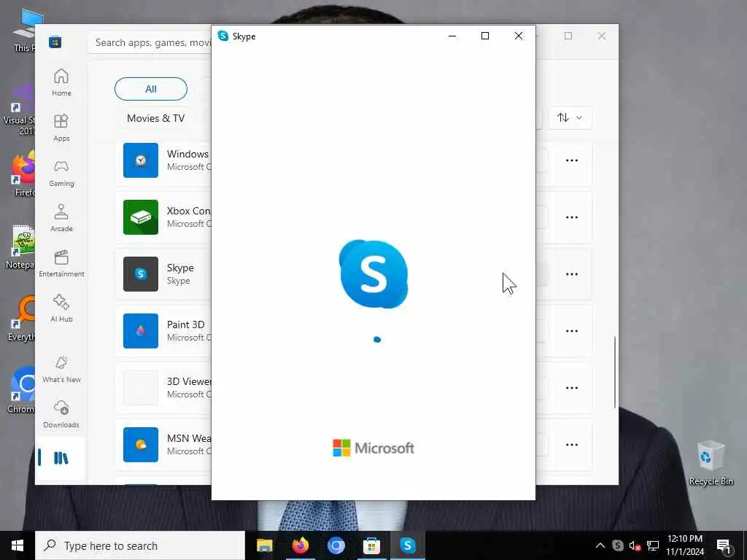Select the Movies & TV filter
The width and height of the screenshot is (747, 560).
156,118
